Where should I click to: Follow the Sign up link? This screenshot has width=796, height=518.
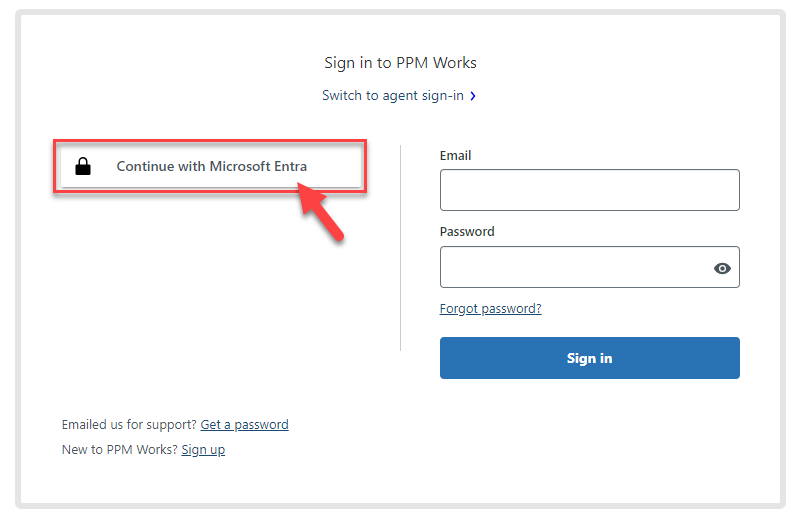[x=203, y=450]
